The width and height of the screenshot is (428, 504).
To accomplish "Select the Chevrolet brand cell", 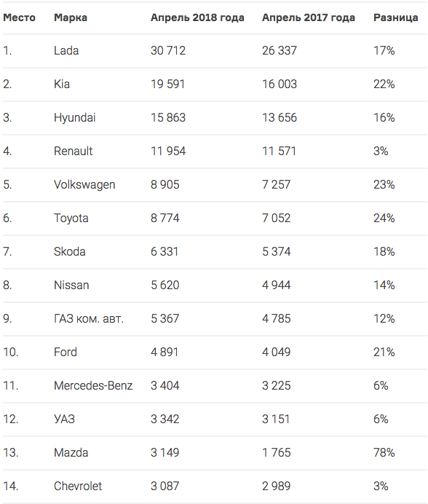I will pyautogui.click(x=78, y=486).
